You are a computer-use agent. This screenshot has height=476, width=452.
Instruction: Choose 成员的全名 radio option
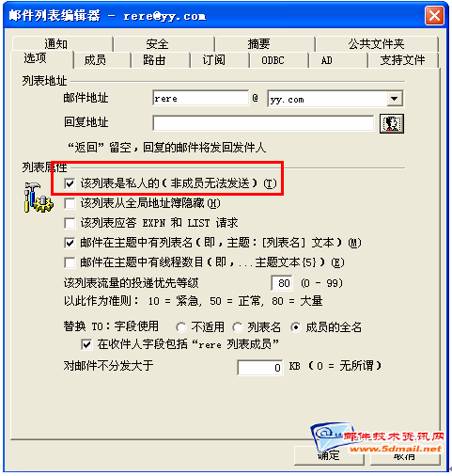295,327
